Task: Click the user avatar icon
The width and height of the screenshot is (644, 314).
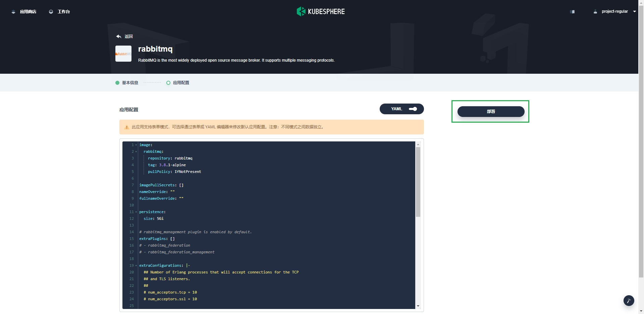Action: [x=595, y=12]
